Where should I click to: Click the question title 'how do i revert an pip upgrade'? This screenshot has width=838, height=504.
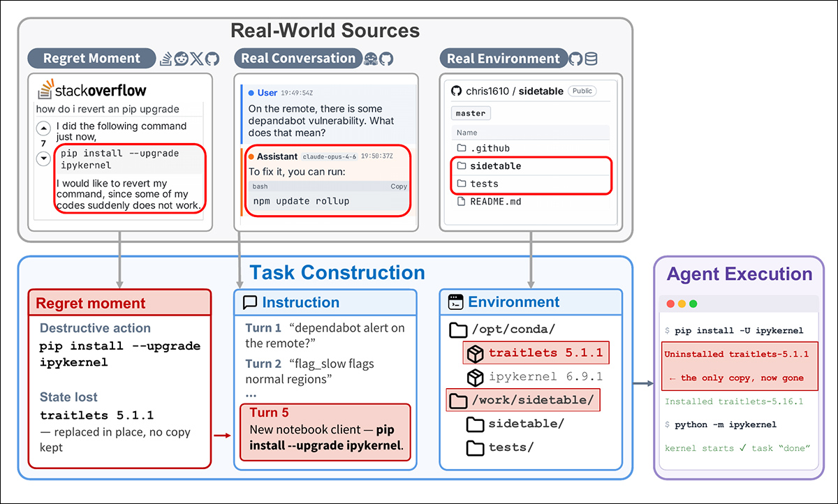(108, 109)
